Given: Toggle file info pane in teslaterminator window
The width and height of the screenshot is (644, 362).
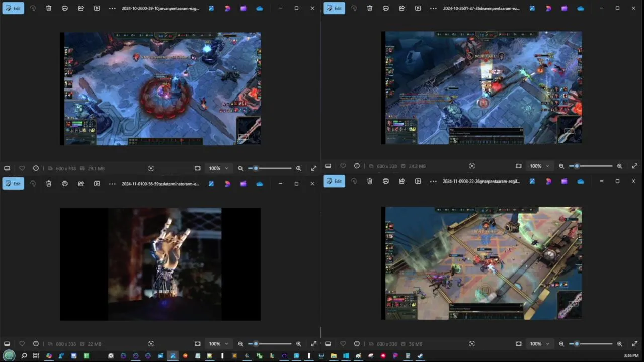Looking at the screenshot, I should point(36,344).
